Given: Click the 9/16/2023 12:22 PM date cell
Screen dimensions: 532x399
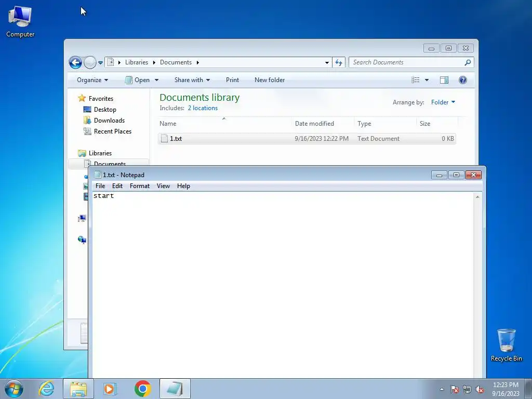Looking at the screenshot, I should click(x=321, y=138).
